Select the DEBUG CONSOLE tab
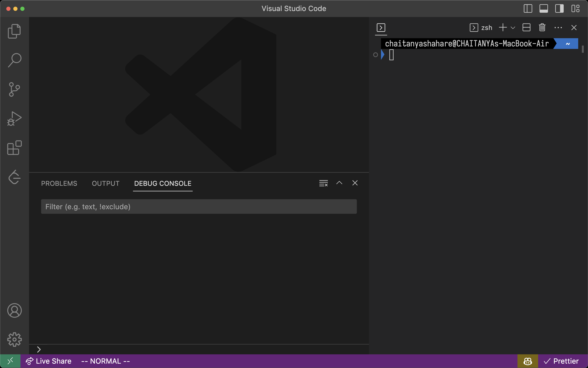588x368 pixels. 163,183
